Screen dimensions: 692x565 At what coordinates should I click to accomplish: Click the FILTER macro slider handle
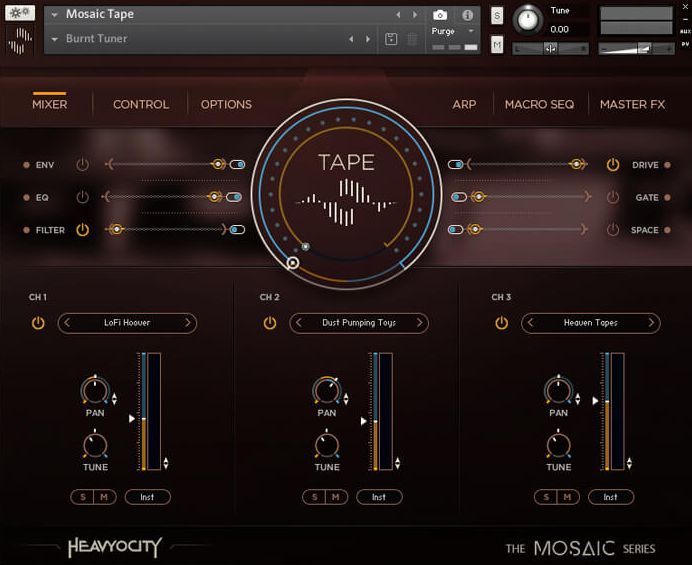(x=117, y=230)
